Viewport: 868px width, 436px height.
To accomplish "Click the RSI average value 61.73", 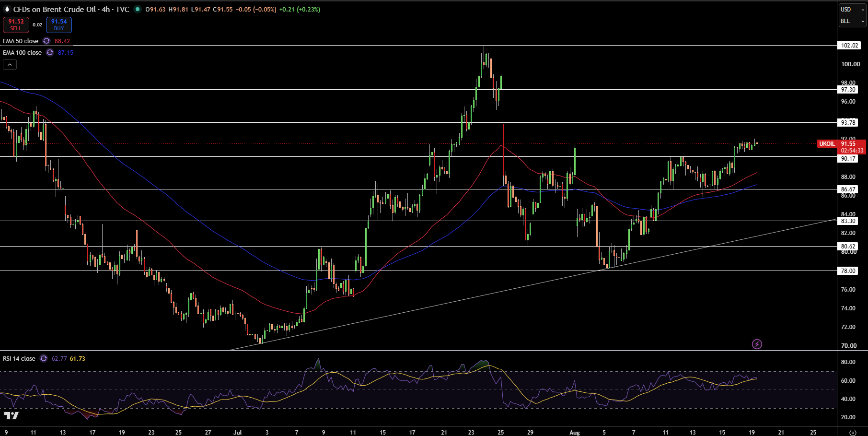I will coord(78,359).
